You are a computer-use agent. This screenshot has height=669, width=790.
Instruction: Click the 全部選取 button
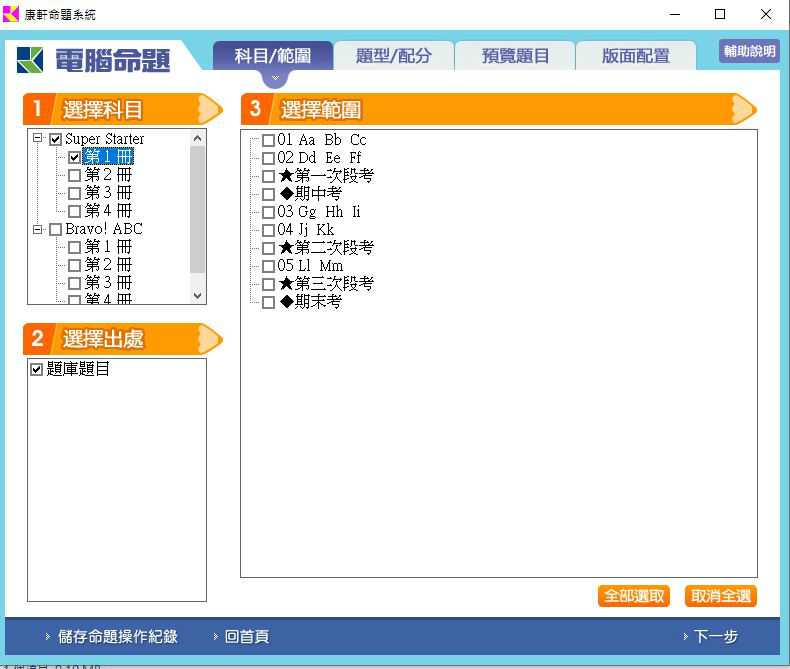tap(634, 596)
